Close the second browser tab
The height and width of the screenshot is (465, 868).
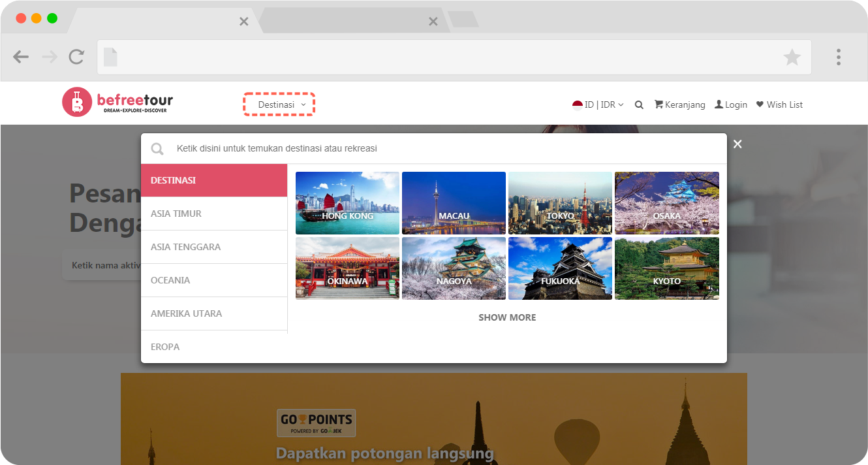click(433, 22)
